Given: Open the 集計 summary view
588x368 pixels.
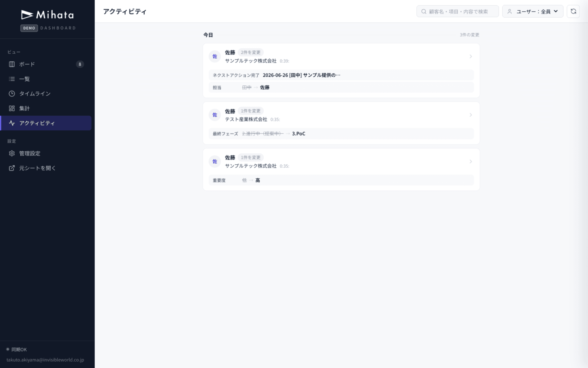Looking at the screenshot, I should (x=46, y=108).
